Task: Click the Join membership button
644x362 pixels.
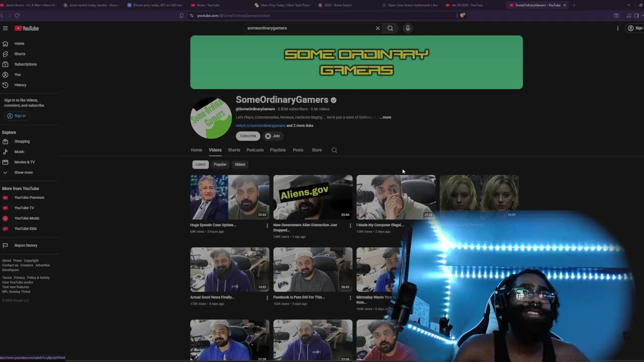Action: pos(273,136)
